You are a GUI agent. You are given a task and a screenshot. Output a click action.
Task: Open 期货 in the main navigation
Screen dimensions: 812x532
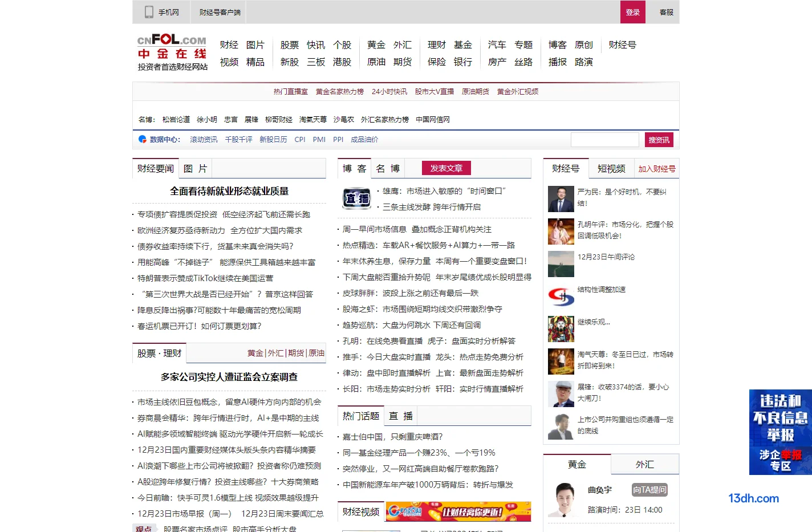pos(403,62)
